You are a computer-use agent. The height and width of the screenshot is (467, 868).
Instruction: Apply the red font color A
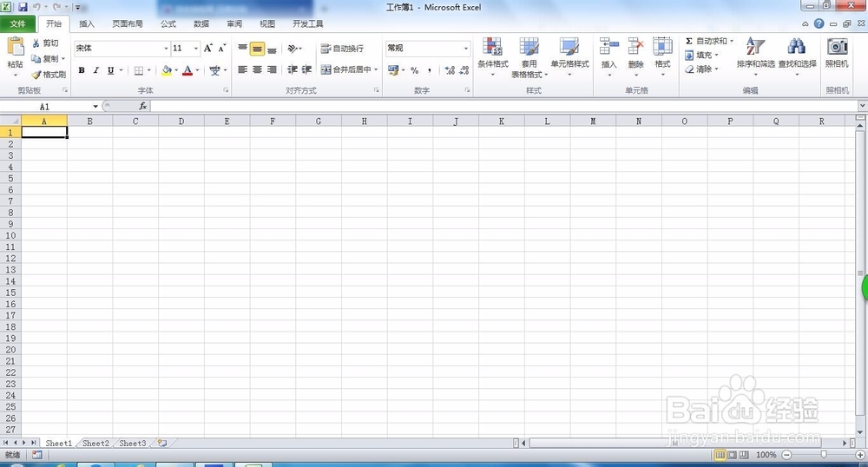187,70
